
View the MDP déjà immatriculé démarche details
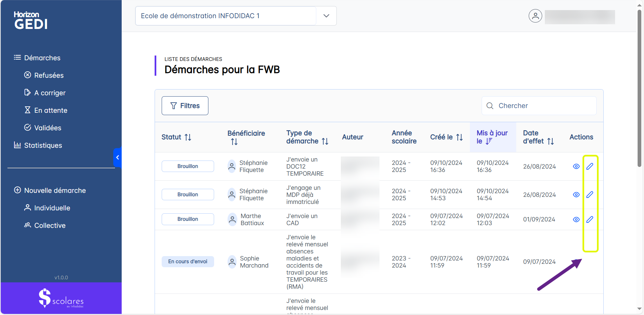click(x=576, y=195)
